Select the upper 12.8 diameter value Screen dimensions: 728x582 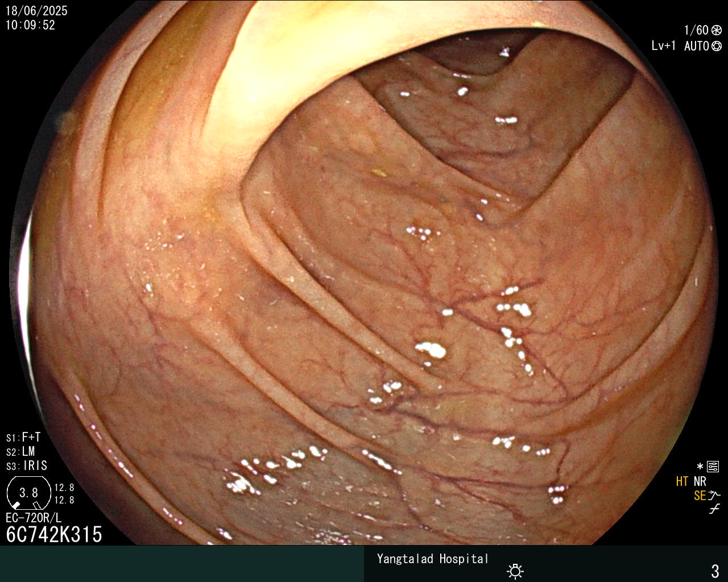64,488
